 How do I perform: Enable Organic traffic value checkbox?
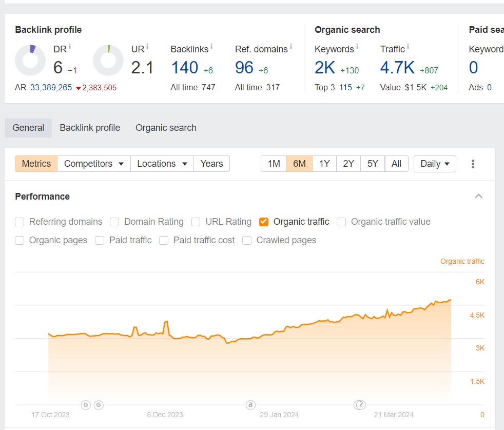[341, 222]
